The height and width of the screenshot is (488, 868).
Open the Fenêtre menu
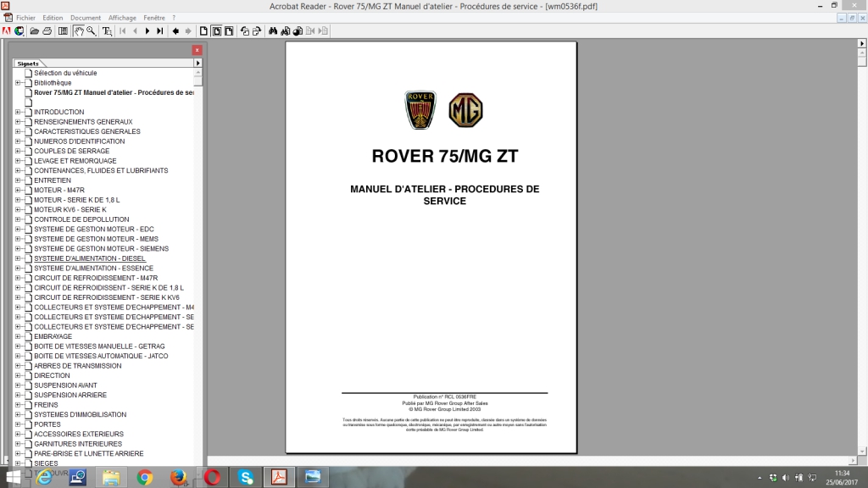[154, 18]
